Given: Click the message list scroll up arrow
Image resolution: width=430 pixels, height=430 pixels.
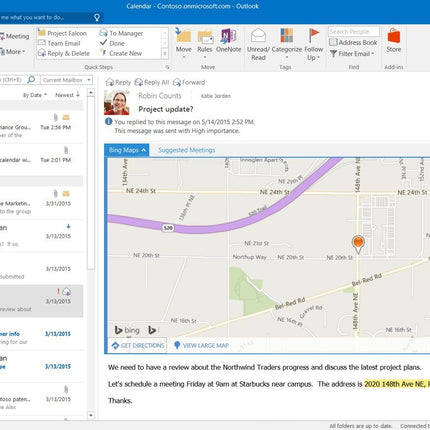Looking at the screenshot, I should point(91,92).
